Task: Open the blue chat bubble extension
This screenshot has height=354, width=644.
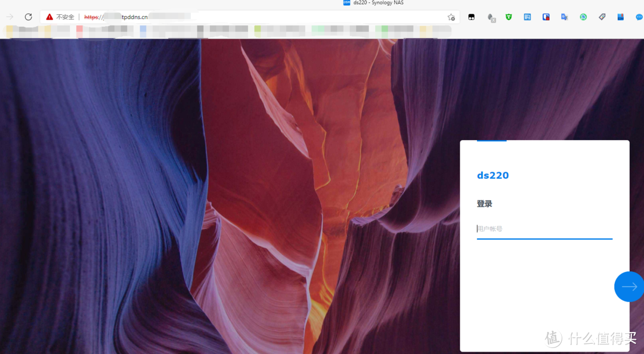Action: [x=639, y=17]
